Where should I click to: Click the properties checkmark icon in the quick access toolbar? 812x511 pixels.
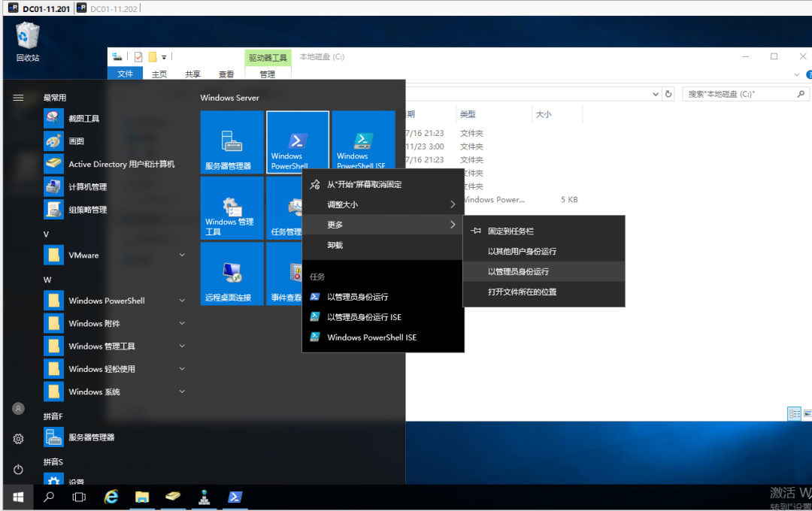[x=138, y=57]
